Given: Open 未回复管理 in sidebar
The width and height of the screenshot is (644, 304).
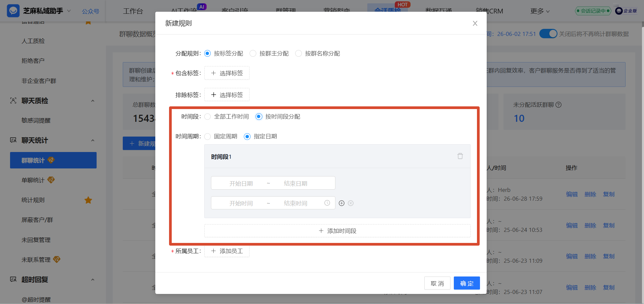Looking at the screenshot, I should [x=36, y=240].
